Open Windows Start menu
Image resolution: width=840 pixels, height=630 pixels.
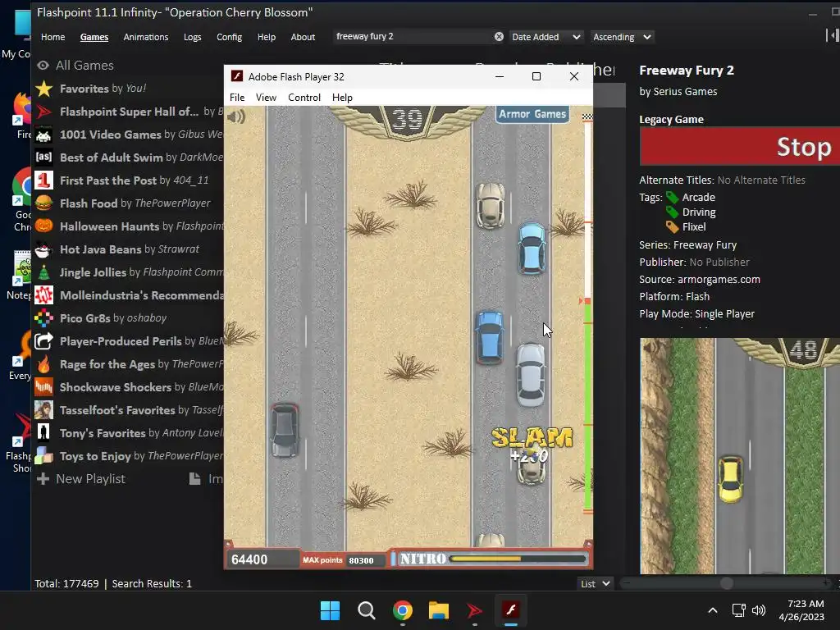(x=330, y=610)
